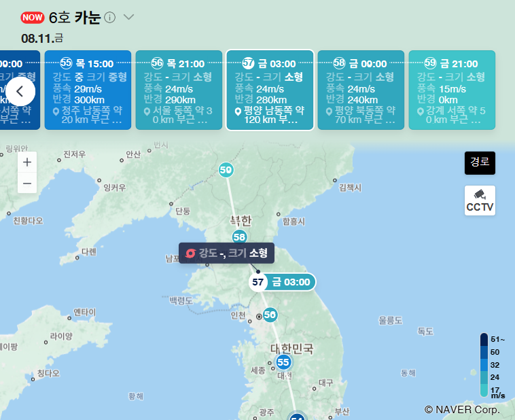The height and width of the screenshot is (420, 515).
Task: Expand typhoon selector chevron
Action: tap(128, 17)
